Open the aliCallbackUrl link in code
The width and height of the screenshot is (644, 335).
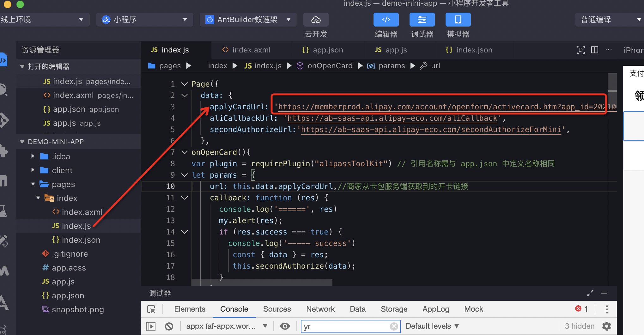tap(392, 118)
